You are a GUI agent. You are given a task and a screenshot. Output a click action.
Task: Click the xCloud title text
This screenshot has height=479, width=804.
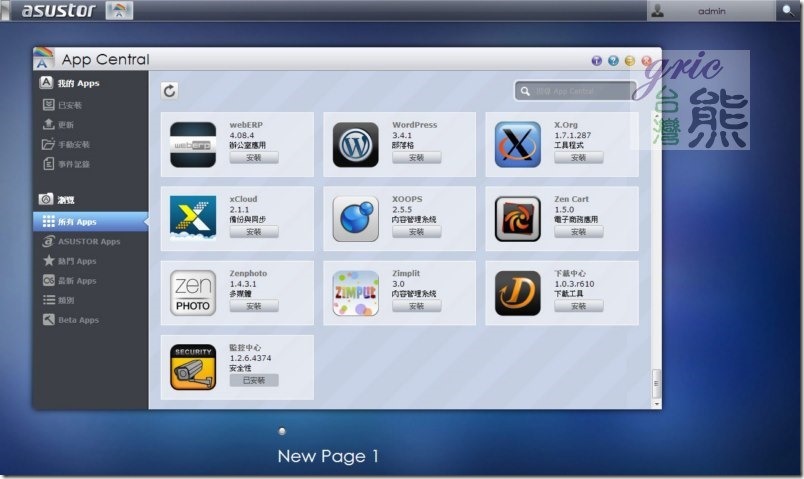[244, 199]
